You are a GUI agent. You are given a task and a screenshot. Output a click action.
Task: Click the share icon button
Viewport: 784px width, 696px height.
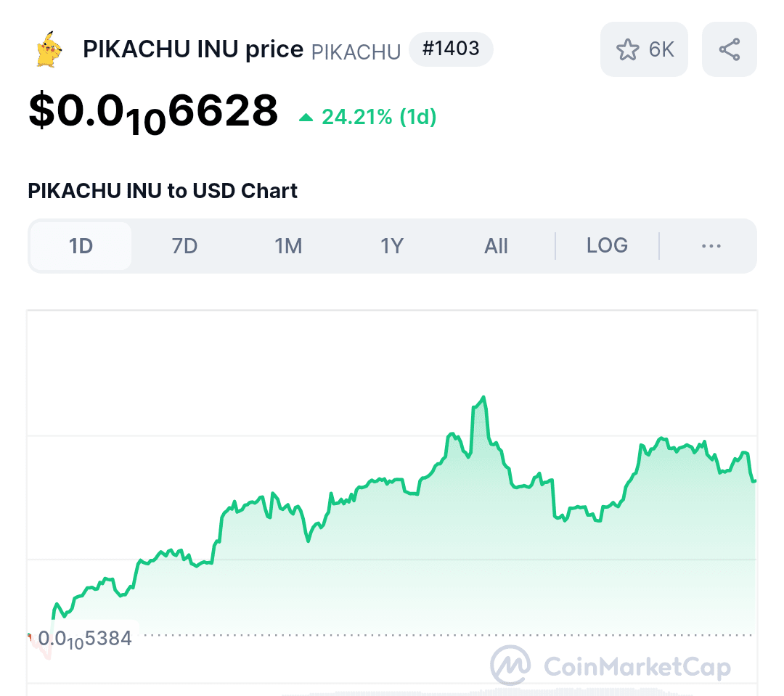pos(730,49)
